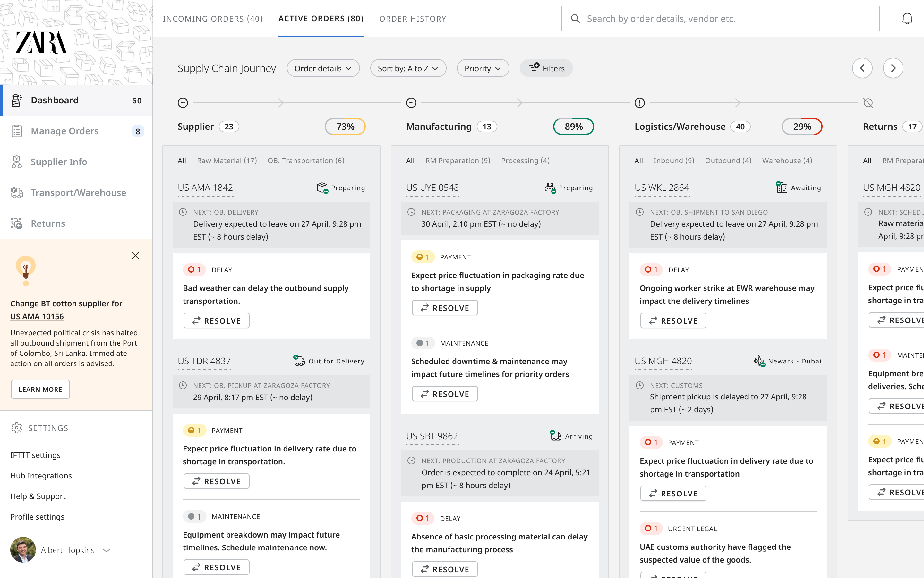Open IFTTT settings
924x578 pixels.
click(36, 455)
